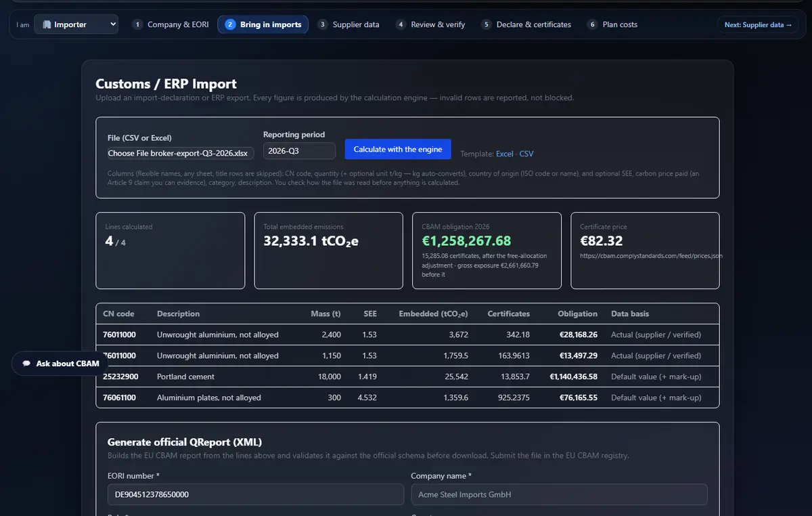Click the Embedded (tCO₂e) column header
This screenshot has width=812, height=516.
tap(433, 314)
